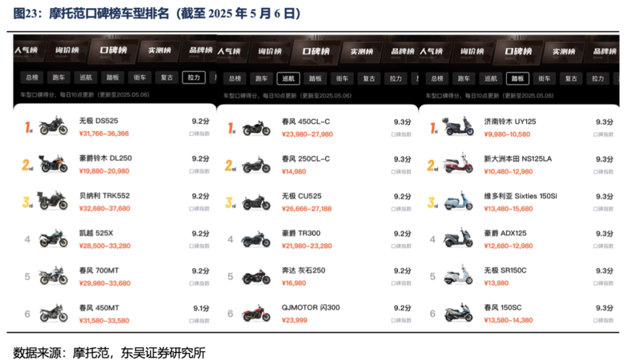Viewport: 627px width, 364px height.
Task: Filter by 跑车 in the left panel
Action: point(59,77)
